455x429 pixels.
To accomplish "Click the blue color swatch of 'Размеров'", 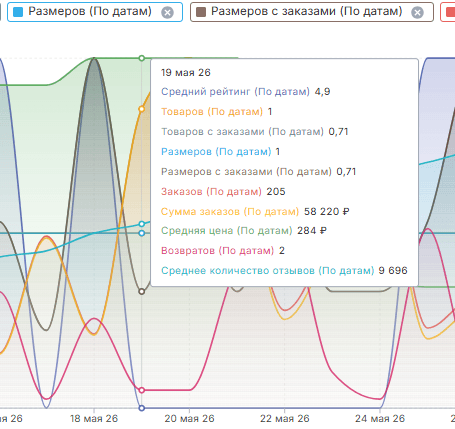I will point(18,12).
